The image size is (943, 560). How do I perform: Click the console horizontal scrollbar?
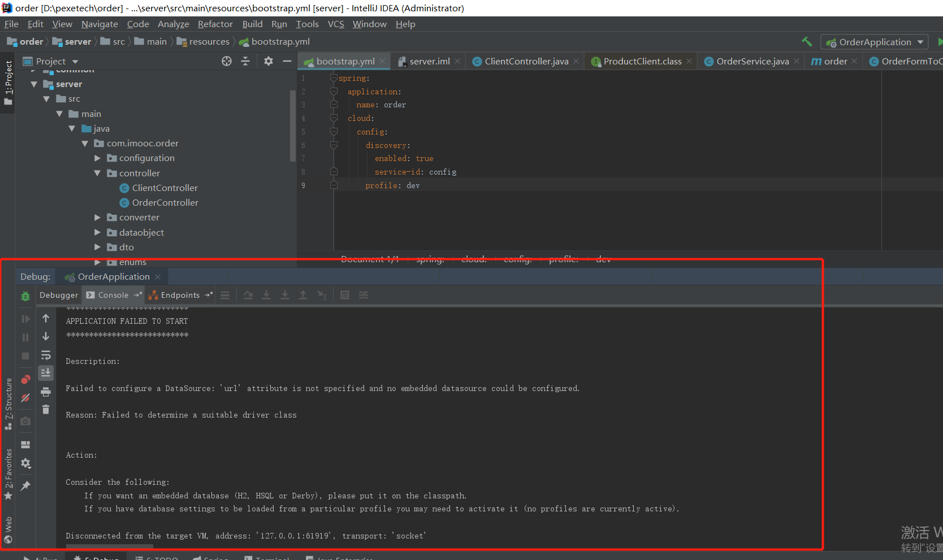click(109, 546)
